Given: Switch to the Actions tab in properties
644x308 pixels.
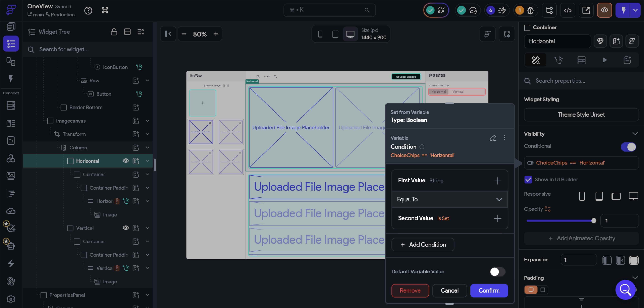Looking at the screenshot, I should (558, 60).
